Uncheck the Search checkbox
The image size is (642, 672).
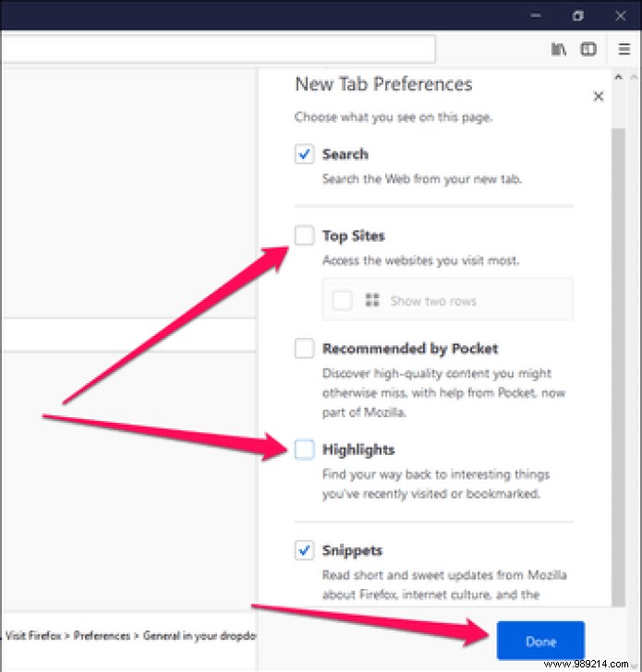pos(305,154)
